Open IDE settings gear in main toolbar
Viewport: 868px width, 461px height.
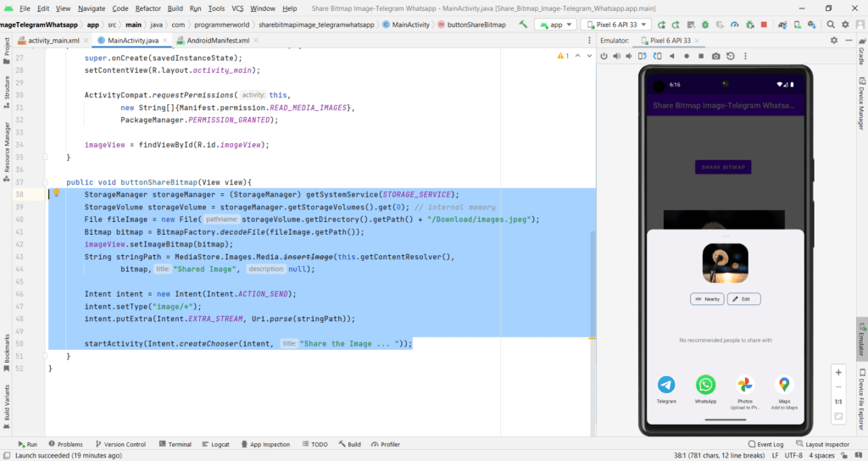pos(845,25)
